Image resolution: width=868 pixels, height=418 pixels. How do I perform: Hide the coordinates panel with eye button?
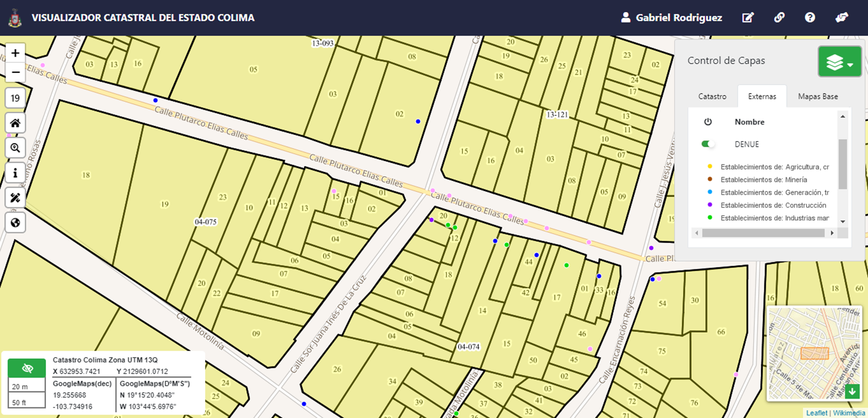[27, 369]
